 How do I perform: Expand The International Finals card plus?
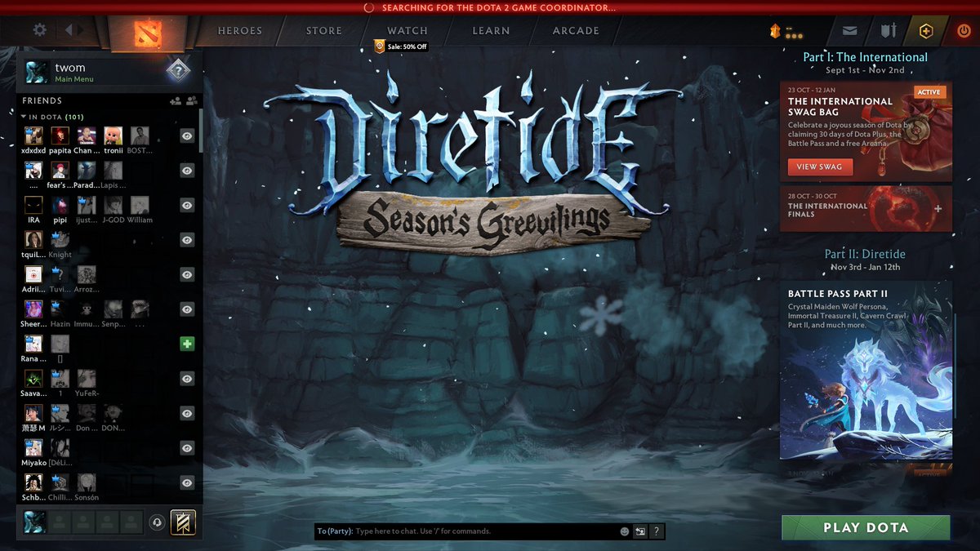pos(938,209)
